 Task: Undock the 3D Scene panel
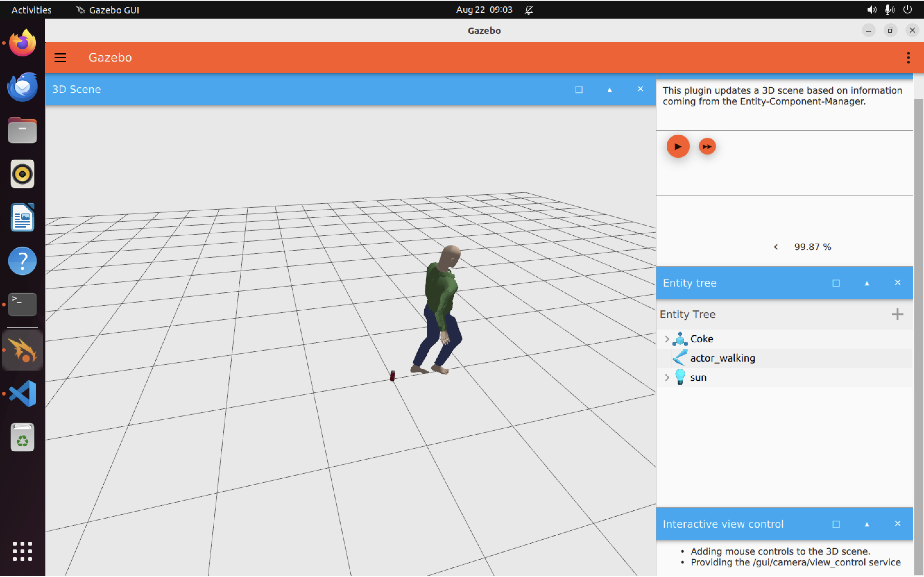578,89
